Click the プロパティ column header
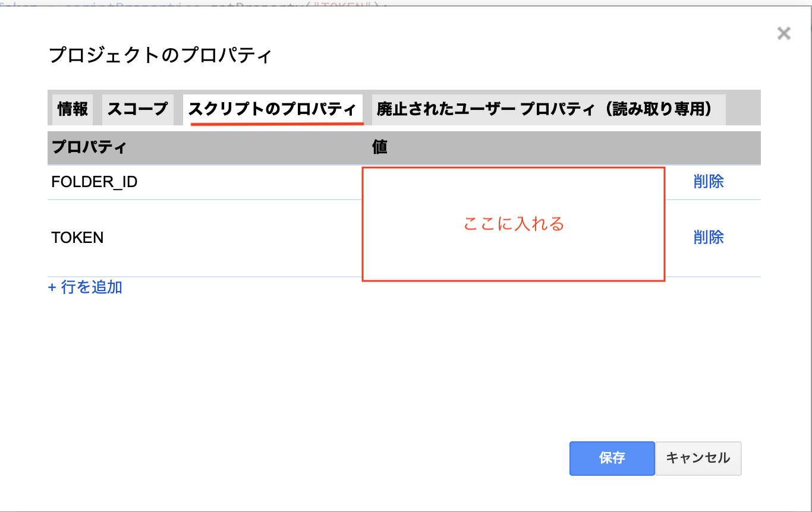 pyautogui.click(x=89, y=147)
